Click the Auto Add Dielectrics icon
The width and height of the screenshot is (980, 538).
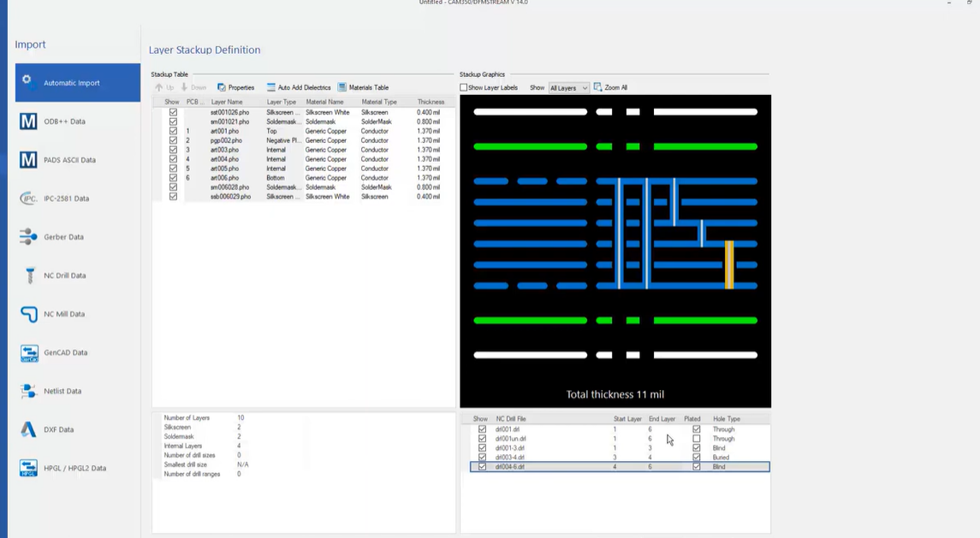270,87
